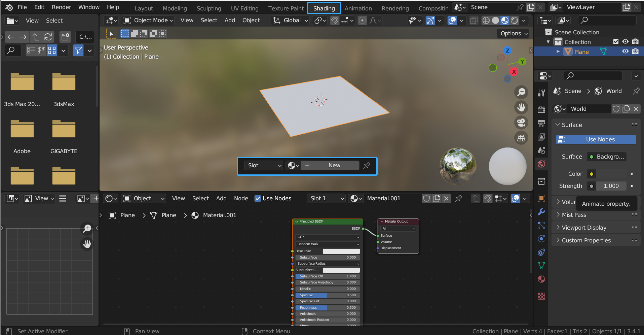Click Roughness slider in Principled BSDF
This screenshot has height=335, width=644.
pos(328,308)
